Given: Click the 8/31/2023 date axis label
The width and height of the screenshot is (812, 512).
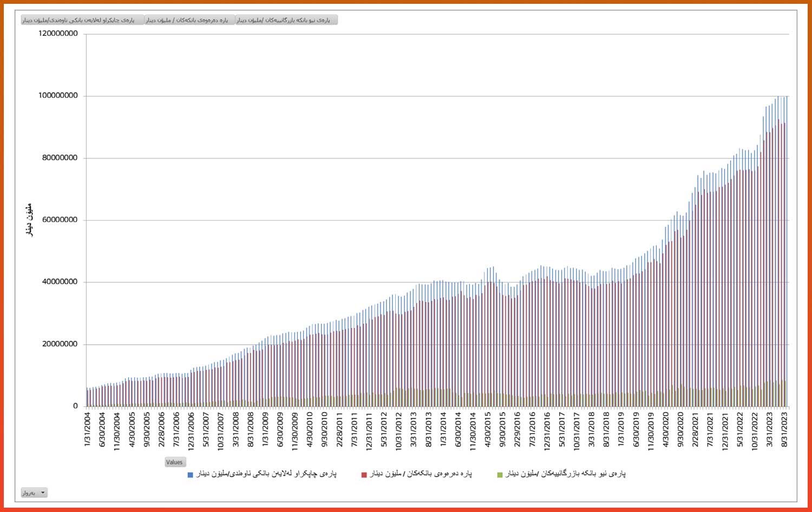Looking at the screenshot, I should coord(784,430).
